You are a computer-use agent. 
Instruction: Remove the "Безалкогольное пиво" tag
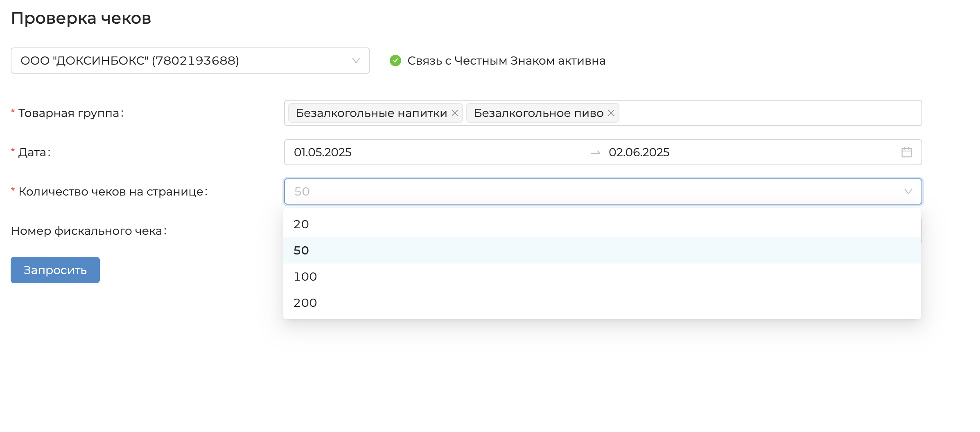click(611, 113)
